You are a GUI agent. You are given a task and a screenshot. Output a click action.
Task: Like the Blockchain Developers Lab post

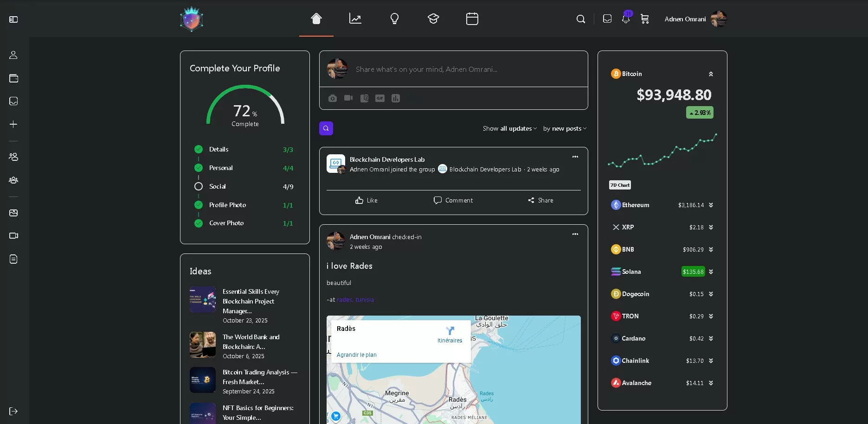tap(366, 200)
